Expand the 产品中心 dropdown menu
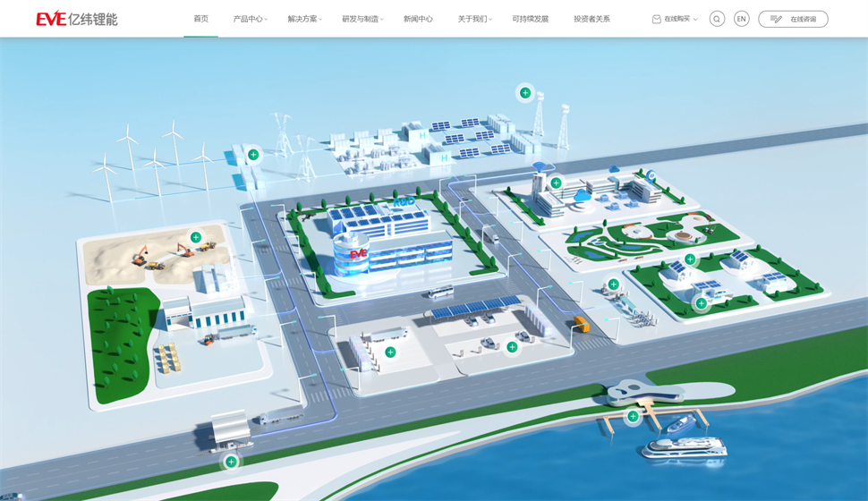The width and height of the screenshot is (868, 501). (x=249, y=19)
